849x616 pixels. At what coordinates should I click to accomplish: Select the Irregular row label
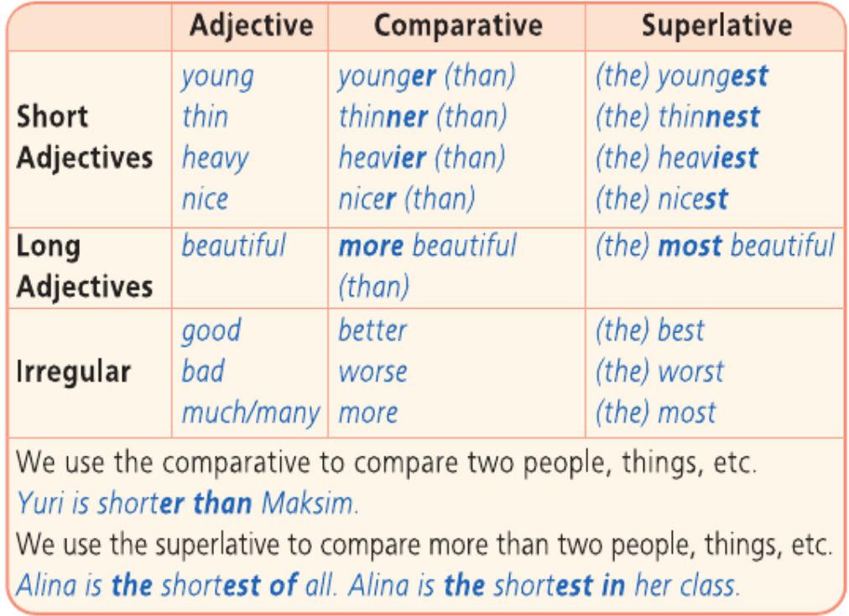point(74,372)
